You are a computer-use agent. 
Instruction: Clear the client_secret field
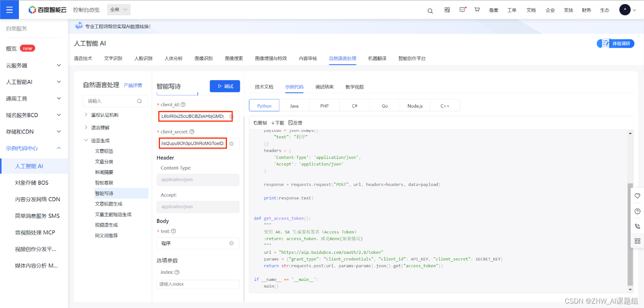pos(231,144)
